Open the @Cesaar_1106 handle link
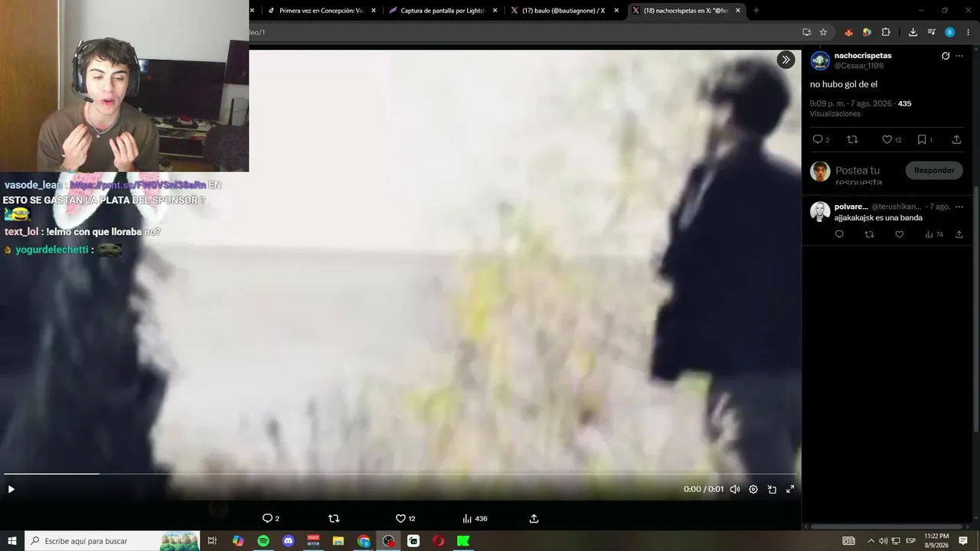The image size is (980, 551). [859, 66]
